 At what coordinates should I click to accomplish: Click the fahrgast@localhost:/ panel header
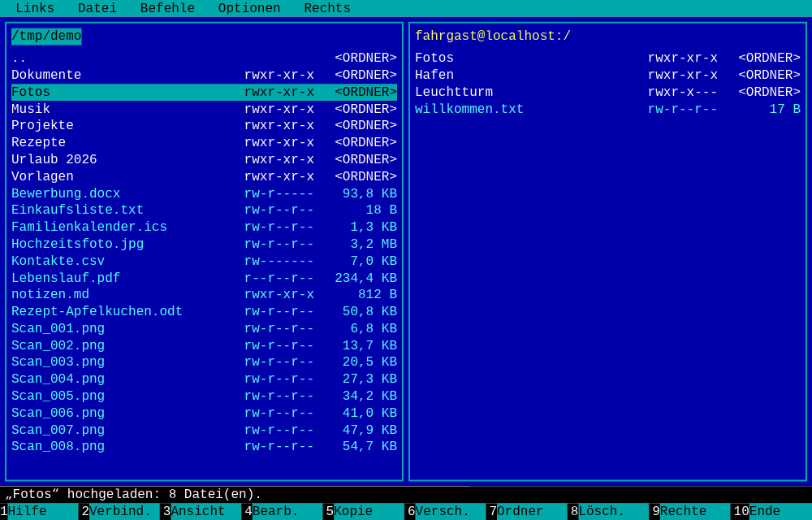pos(493,37)
